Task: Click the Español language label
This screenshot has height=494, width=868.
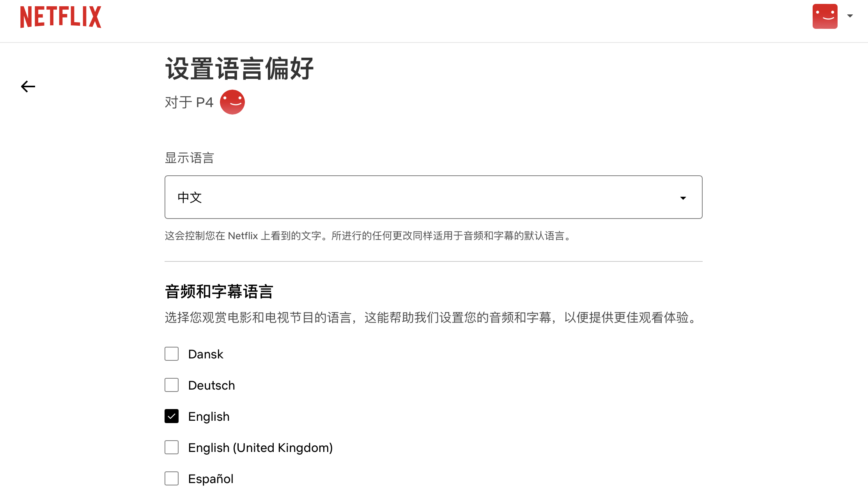Action: (x=211, y=479)
